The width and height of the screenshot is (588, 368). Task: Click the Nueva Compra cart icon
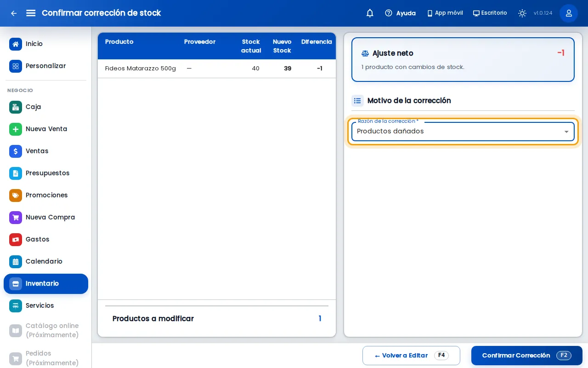[x=16, y=218]
